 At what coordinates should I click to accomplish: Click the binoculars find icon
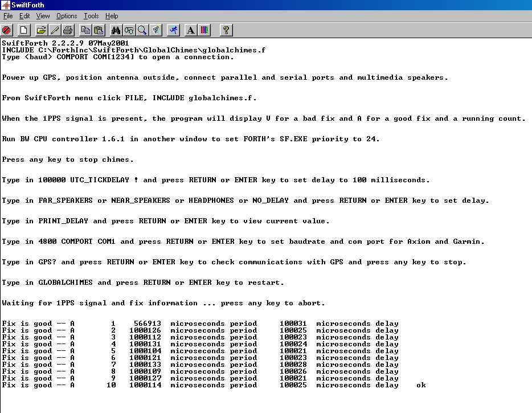click(116, 30)
